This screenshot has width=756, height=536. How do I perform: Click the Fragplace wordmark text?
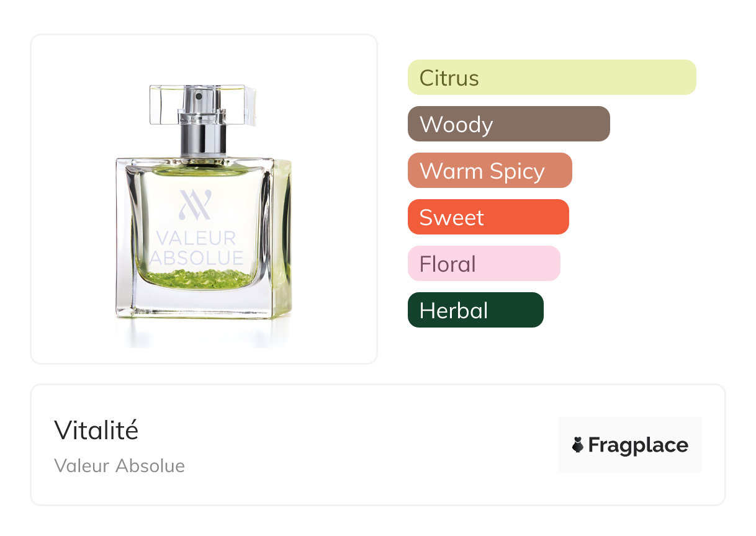point(638,445)
